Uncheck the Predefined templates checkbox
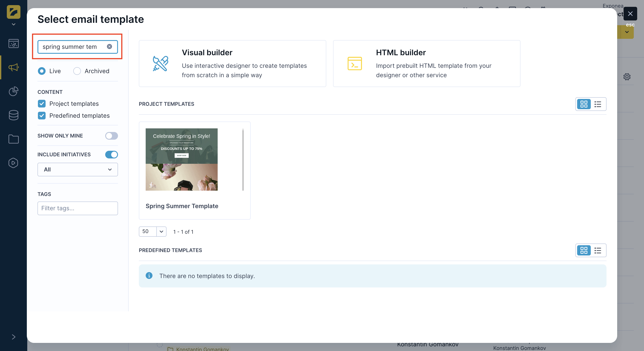The width and height of the screenshot is (644, 351). tap(42, 116)
